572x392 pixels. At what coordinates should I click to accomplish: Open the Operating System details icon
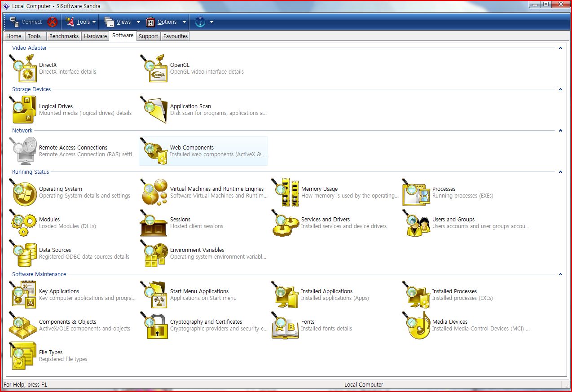tap(23, 192)
